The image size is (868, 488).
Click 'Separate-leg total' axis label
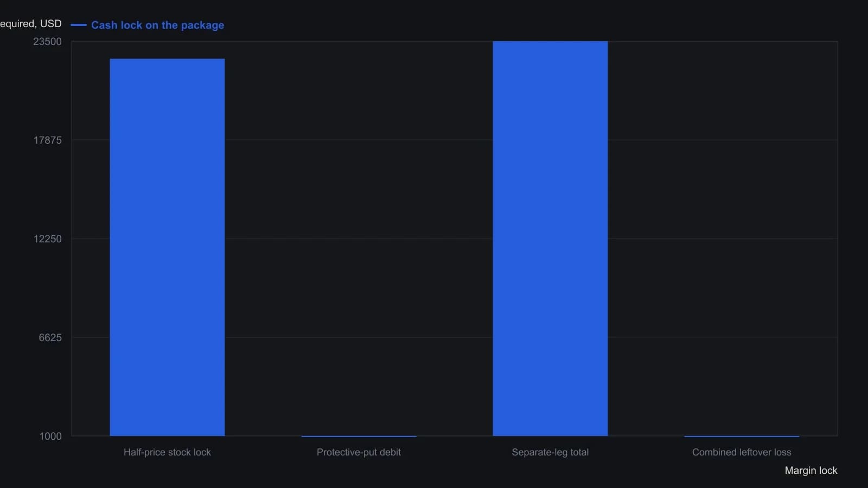click(x=550, y=452)
